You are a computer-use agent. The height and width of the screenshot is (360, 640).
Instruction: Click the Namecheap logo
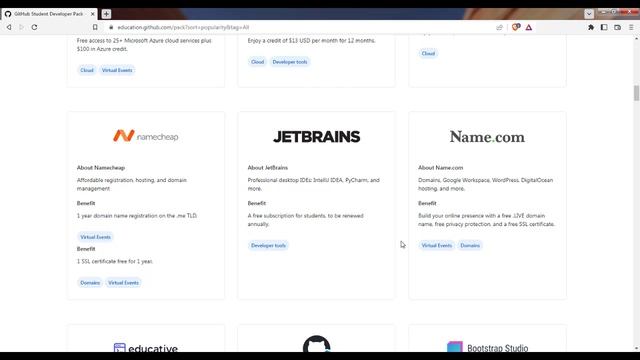click(146, 136)
